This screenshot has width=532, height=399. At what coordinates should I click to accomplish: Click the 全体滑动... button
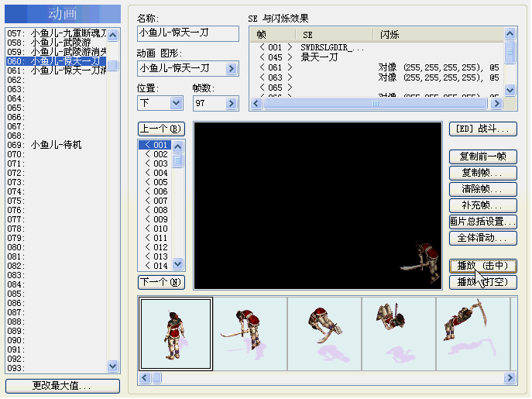(x=483, y=238)
